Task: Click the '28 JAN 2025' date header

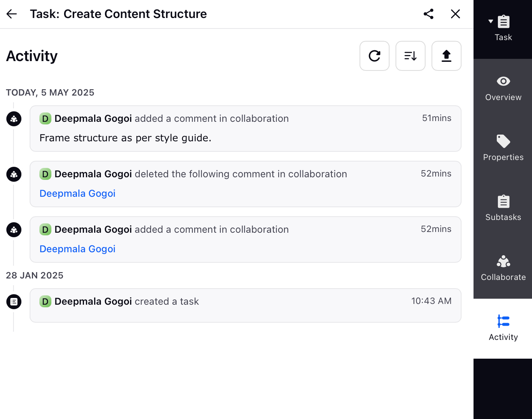Action: pyautogui.click(x=35, y=275)
